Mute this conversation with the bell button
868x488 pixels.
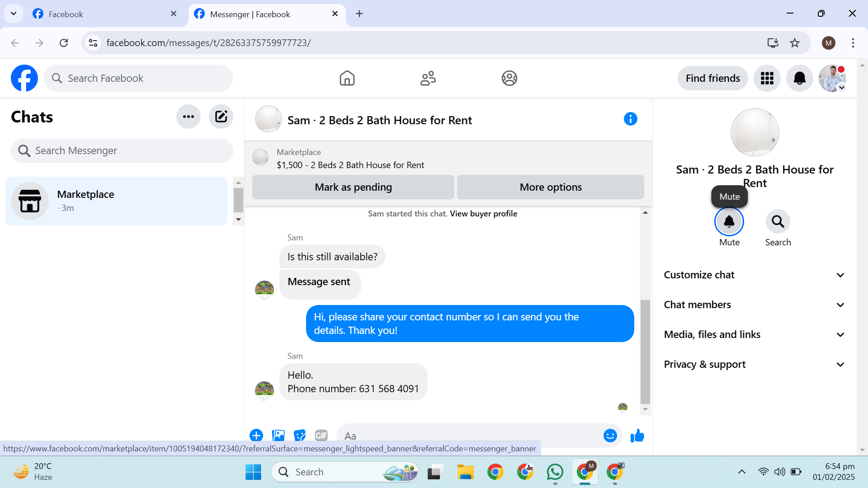click(729, 221)
